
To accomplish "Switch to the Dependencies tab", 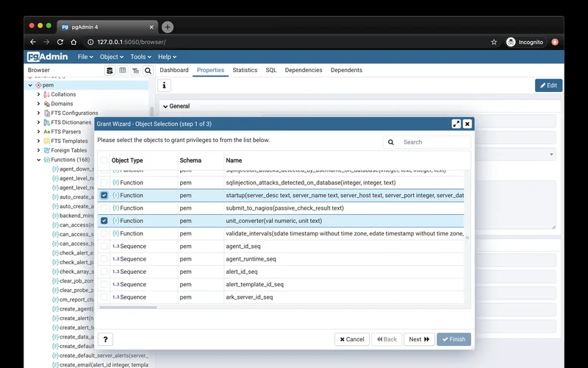I will point(304,70).
